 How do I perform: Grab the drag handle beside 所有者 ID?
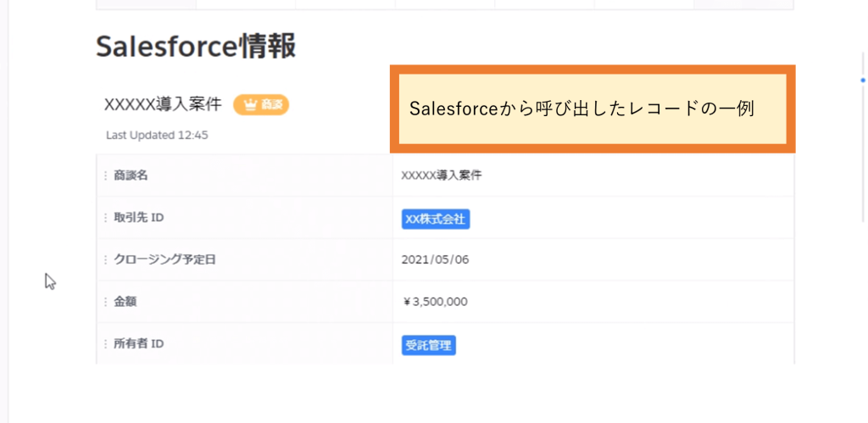(x=105, y=344)
